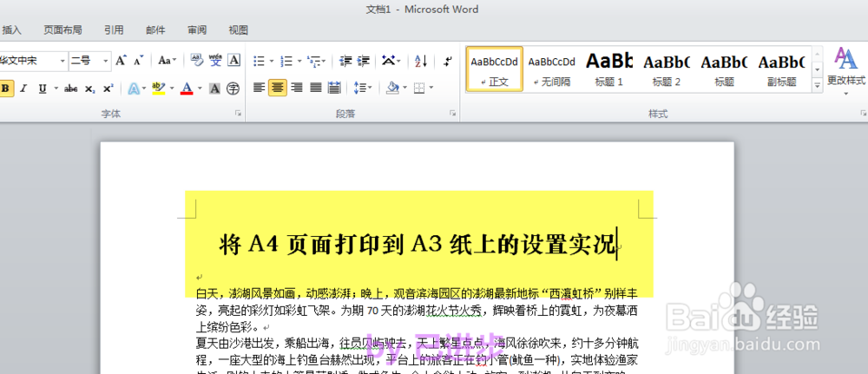Viewport: 868px width, 374px height.
Task: Toggle Subscript formatting
Action: click(x=89, y=89)
